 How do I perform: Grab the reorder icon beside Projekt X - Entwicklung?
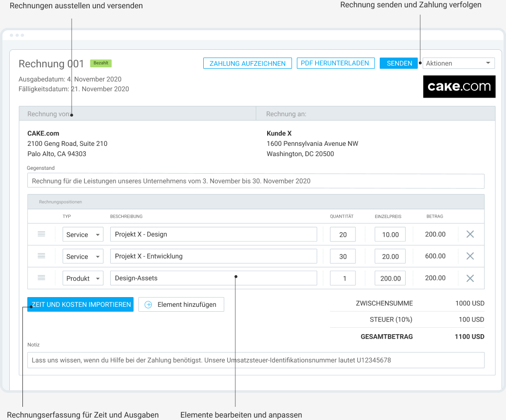pyautogui.click(x=41, y=256)
